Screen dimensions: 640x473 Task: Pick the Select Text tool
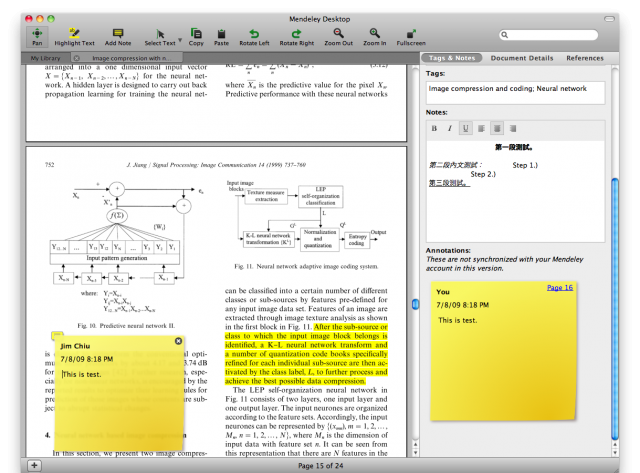(160, 37)
